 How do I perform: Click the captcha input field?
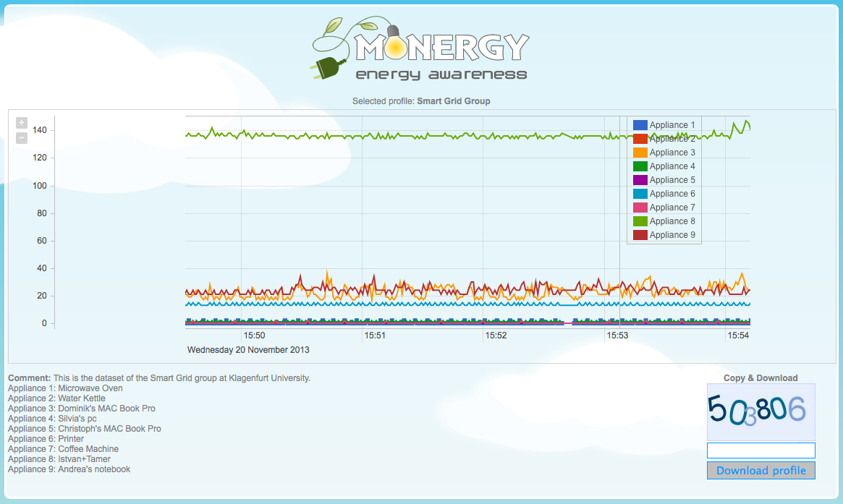pyautogui.click(x=761, y=450)
